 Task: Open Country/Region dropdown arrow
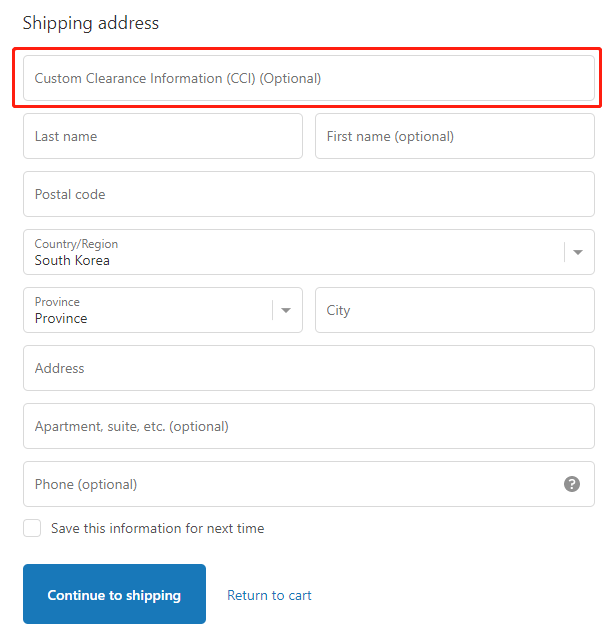pos(578,252)
